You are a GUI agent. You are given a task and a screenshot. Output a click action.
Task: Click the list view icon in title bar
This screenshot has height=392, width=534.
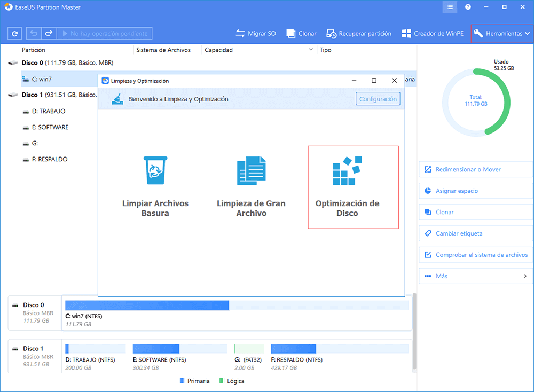(x=450, y=7)
